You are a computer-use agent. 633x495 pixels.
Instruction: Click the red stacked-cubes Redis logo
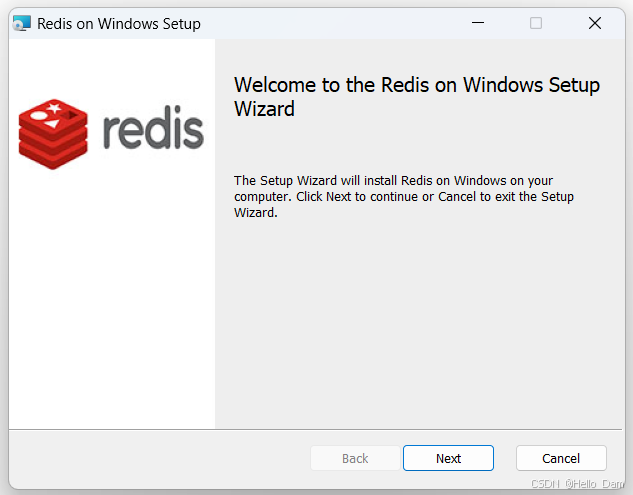pyautogui.click(x=55, y=134)
